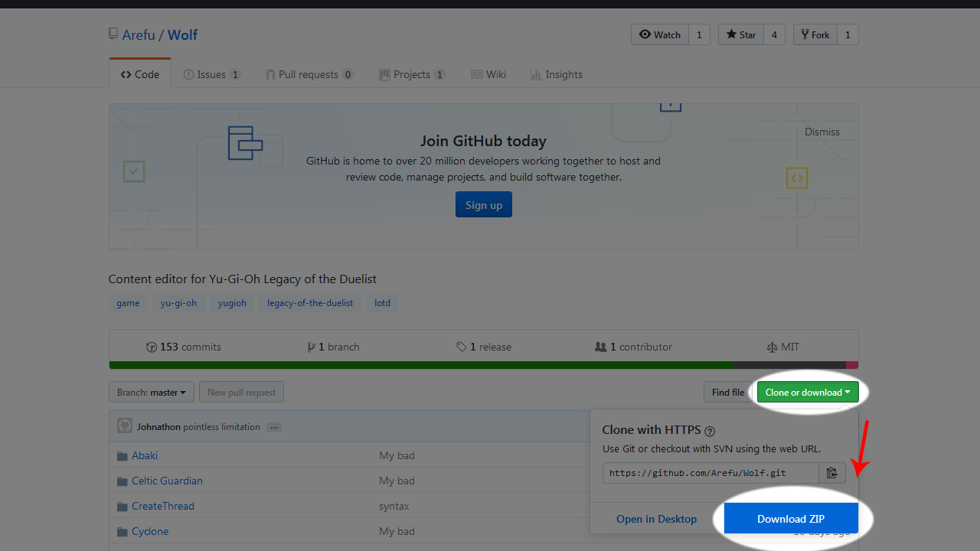The image size is (980, 551).
Task: Star the Wolf repository
Action: [741, 34]
